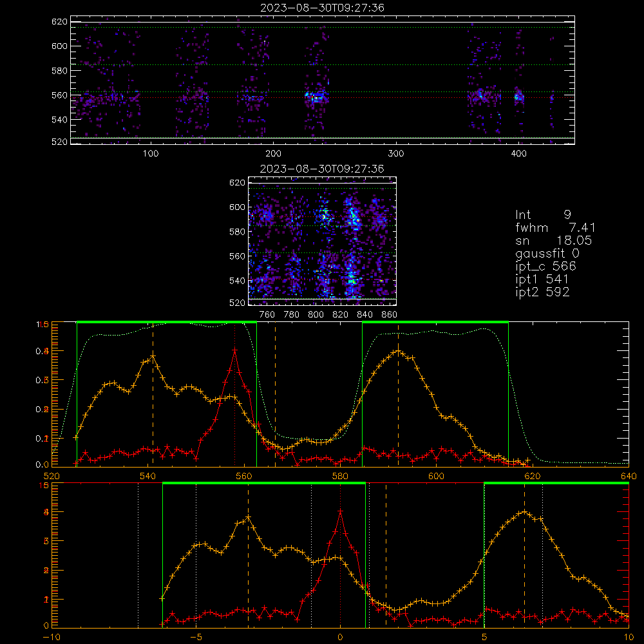Screen dimensions: 644x644
Task: Click x-axis label -10 on the bottom plot
Action: coord(52,638)
